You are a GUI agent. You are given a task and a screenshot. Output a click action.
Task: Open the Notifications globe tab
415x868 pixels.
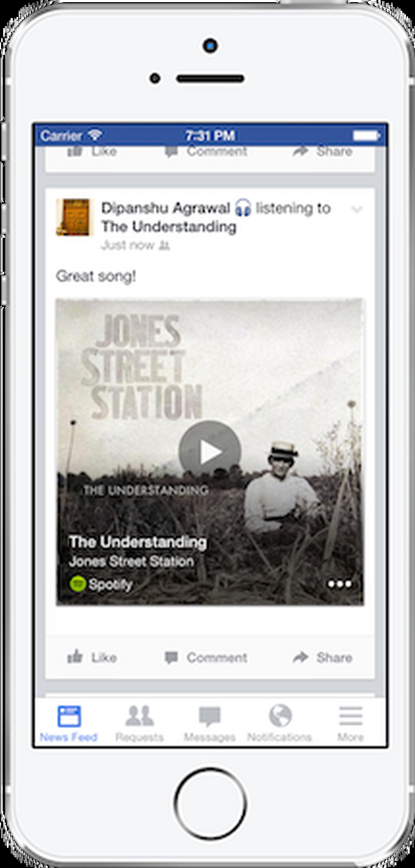coord(280,723)
